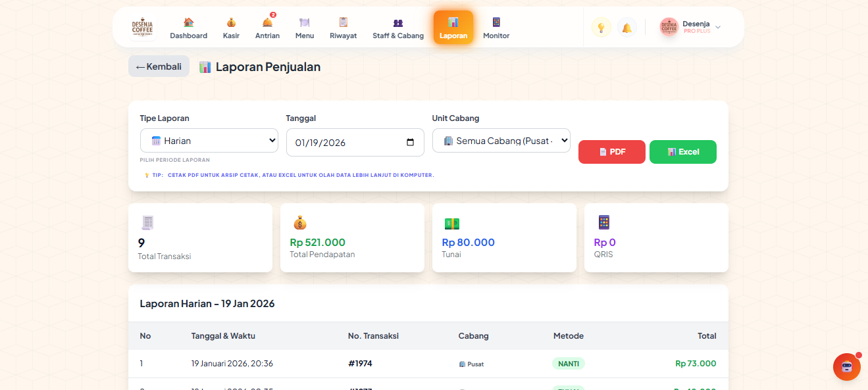Viewport: 868px width, 390px height.
Task: Export the report as PDF
Action: point(612,152)
